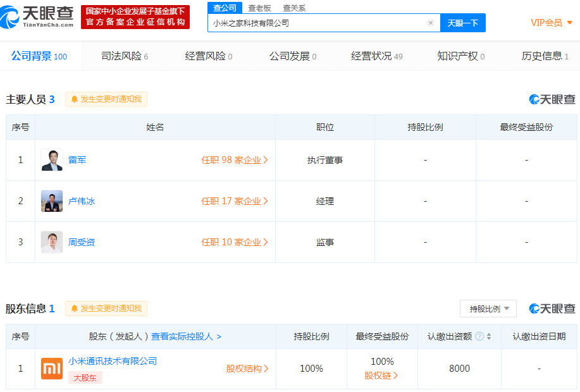Switch to the 历史信息 tab
Screen dimensions: 580x392
pyautogui.click(x=545, y=56)
